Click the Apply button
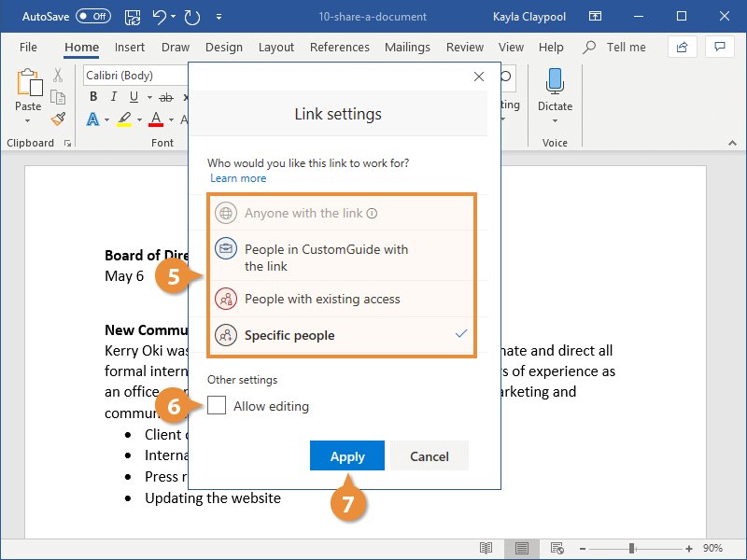Viewport: 747px width, 560px height. [347, 455]
